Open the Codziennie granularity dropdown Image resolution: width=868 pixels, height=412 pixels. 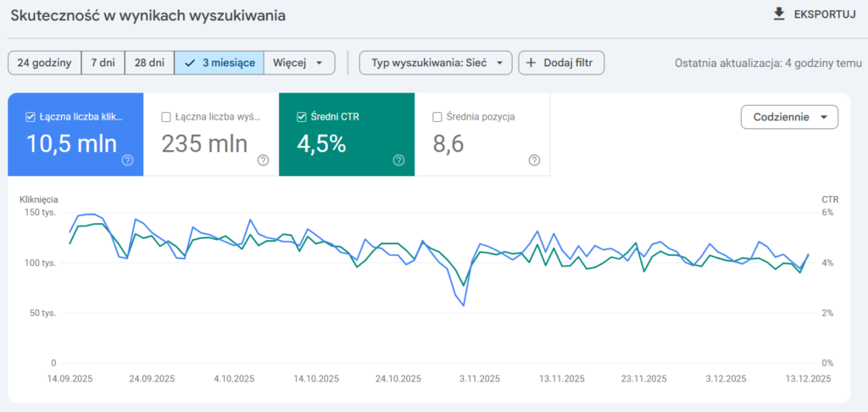coord(789,117)
